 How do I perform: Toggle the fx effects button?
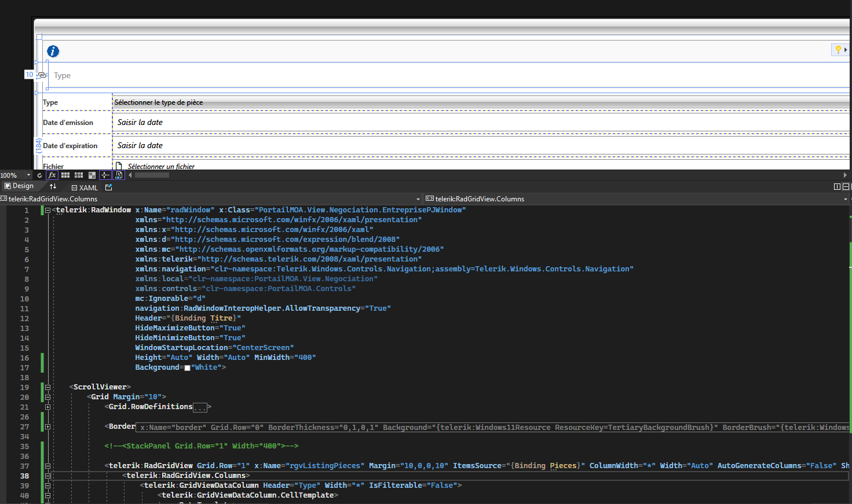52,175
